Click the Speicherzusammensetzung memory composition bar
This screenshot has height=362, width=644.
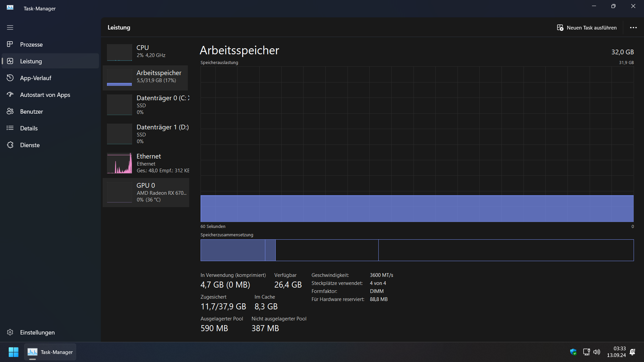[x=417, y=250]
